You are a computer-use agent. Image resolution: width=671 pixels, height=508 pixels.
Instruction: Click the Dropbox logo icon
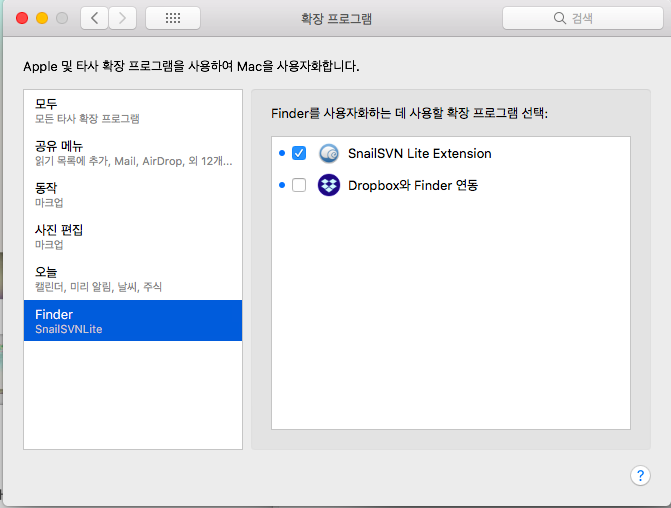[x=329, y=185]
